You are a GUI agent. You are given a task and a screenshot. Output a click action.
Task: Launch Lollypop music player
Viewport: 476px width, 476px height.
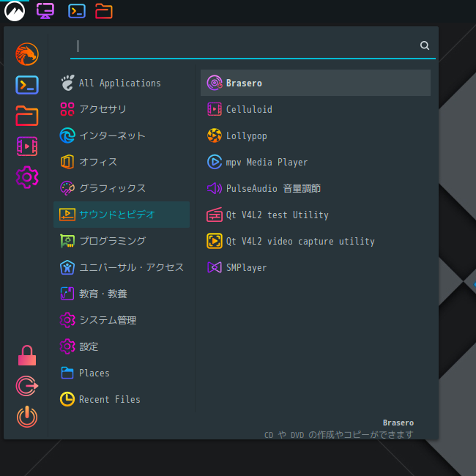[x=316, y=135]
